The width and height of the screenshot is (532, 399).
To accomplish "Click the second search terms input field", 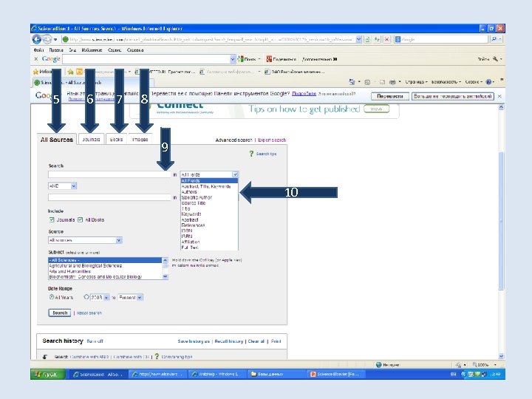I will 109,197.
